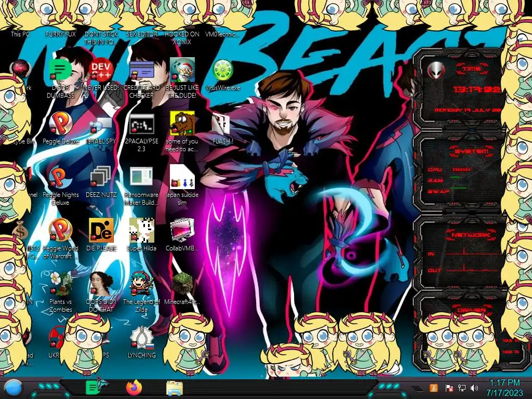Launch the CREDIT CARD CHECKER icon
Screen dimensions: 532x399
tap(141, 71)
